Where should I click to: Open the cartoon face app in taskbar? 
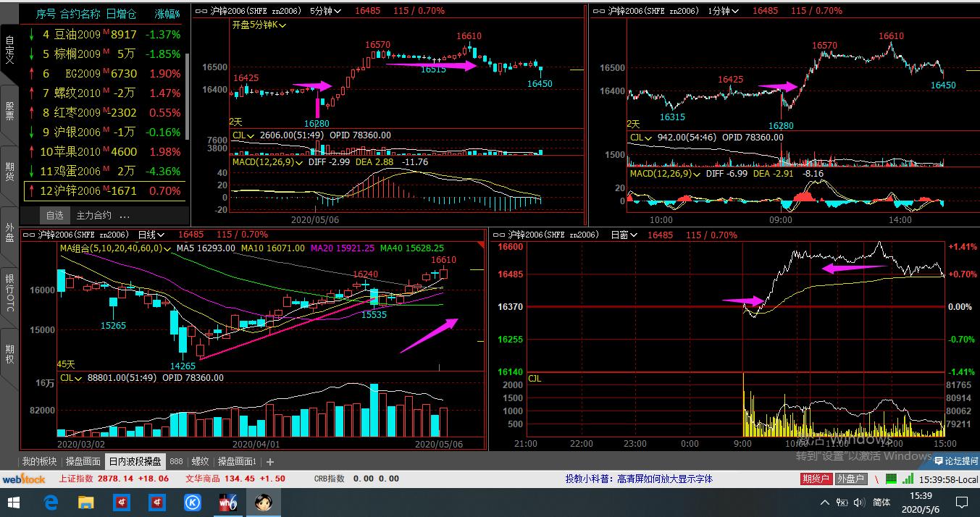264,502
